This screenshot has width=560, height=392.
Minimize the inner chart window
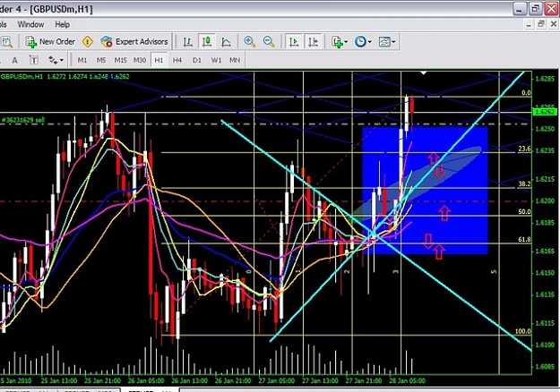[529, 24]
